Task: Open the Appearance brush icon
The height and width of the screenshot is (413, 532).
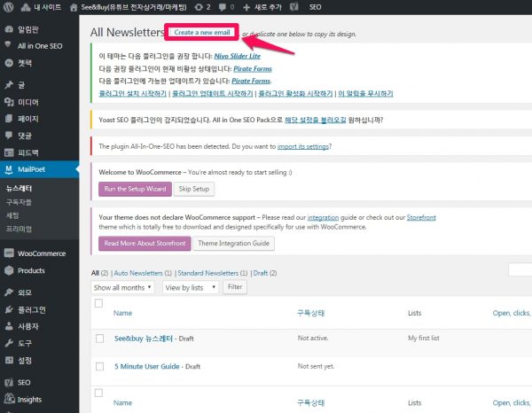Action: coord(9,292)
